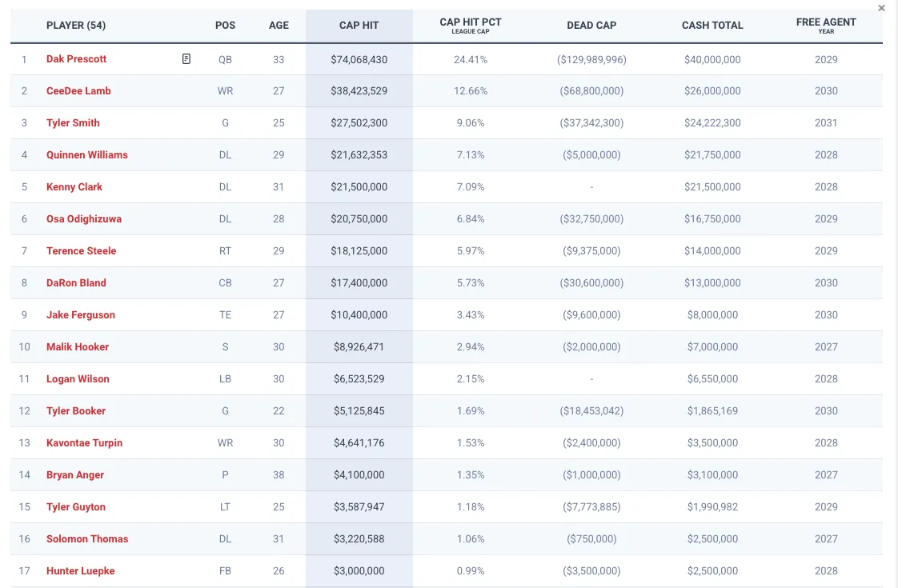Close the table popup with X
The width and height of the screenshot is (898, 588).
click(881, 8)
